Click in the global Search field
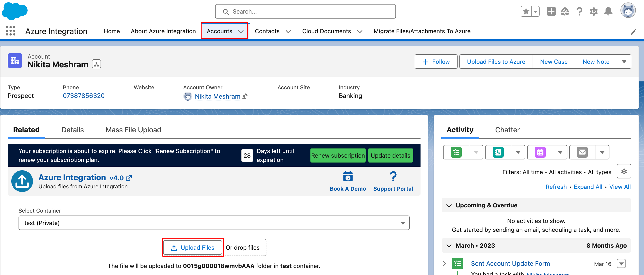 [305, 12]
